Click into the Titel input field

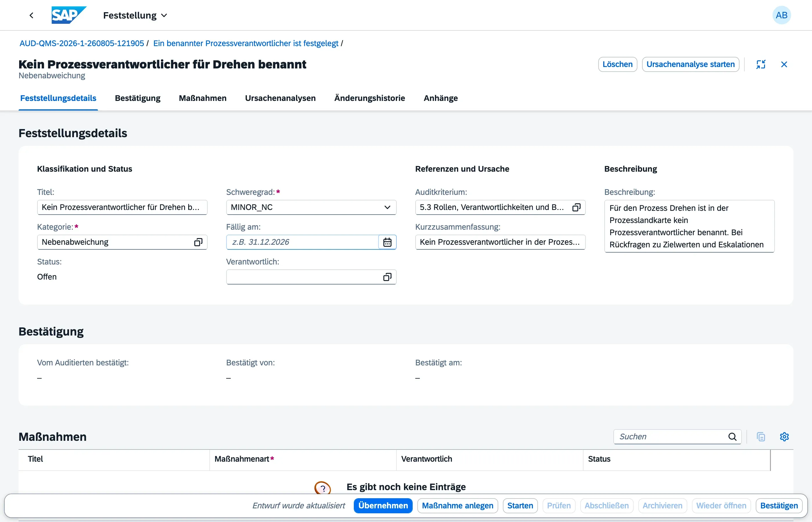pos(122,207)
